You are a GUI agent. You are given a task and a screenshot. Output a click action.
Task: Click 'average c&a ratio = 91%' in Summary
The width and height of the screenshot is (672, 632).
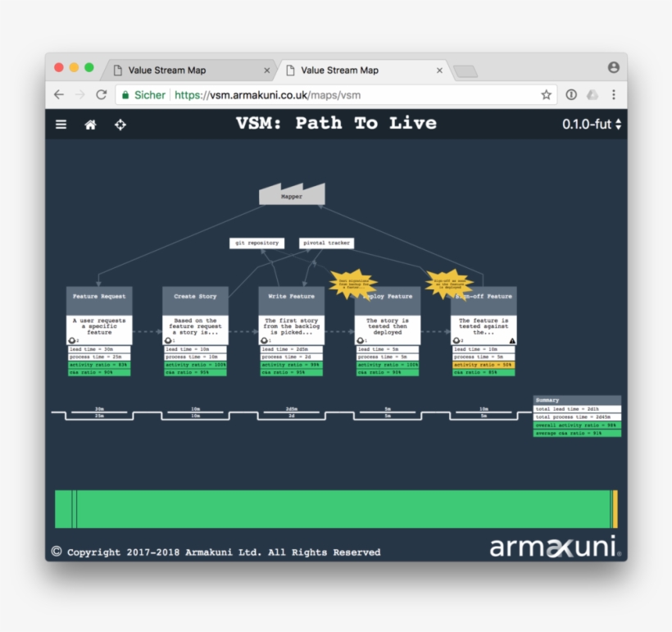[577, 434]
